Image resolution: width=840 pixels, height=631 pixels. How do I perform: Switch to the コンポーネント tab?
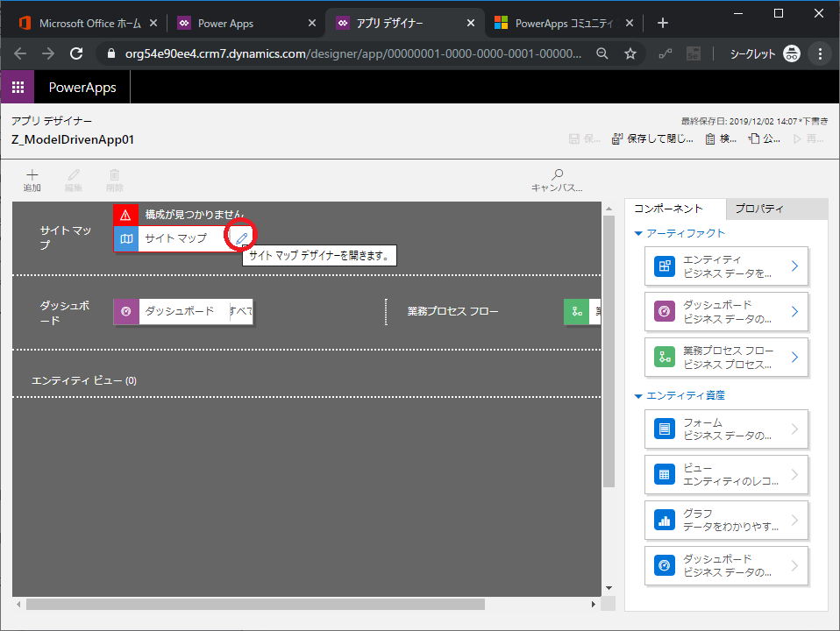675,209
